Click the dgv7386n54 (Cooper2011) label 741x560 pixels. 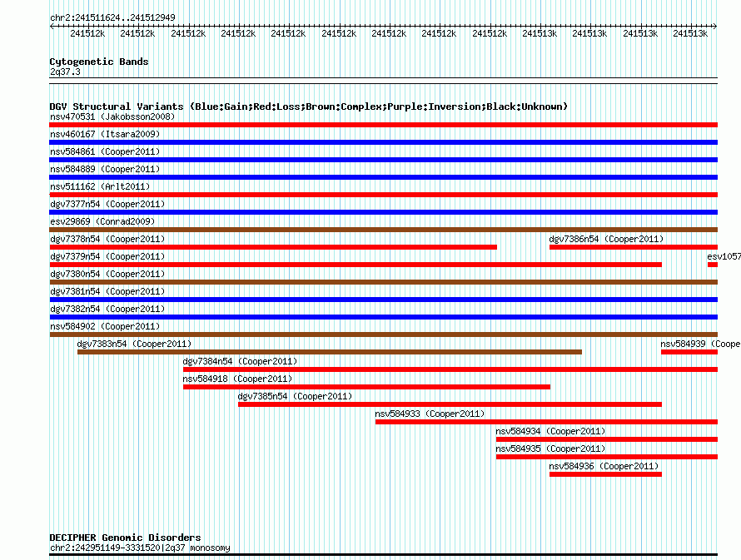pyautogui.click(x=606, y=239)
